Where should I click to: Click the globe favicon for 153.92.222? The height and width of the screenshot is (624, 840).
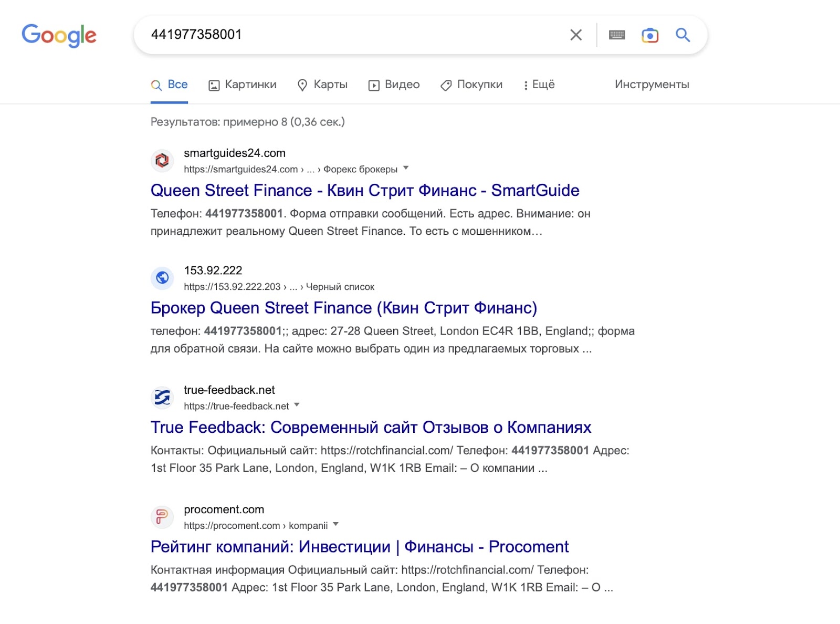162,277
